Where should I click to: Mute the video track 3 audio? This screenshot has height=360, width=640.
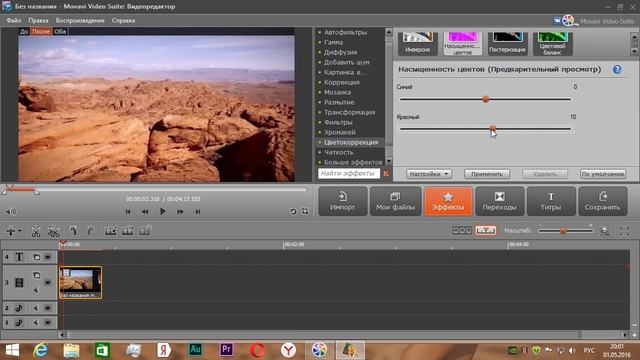click(36, 290)
